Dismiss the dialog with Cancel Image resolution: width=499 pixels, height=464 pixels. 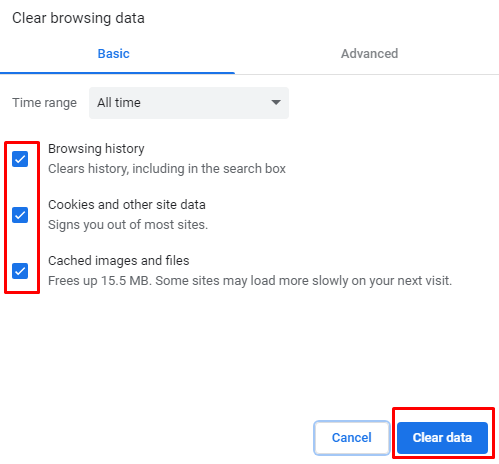pyautogui.click(x=352, y=438)
